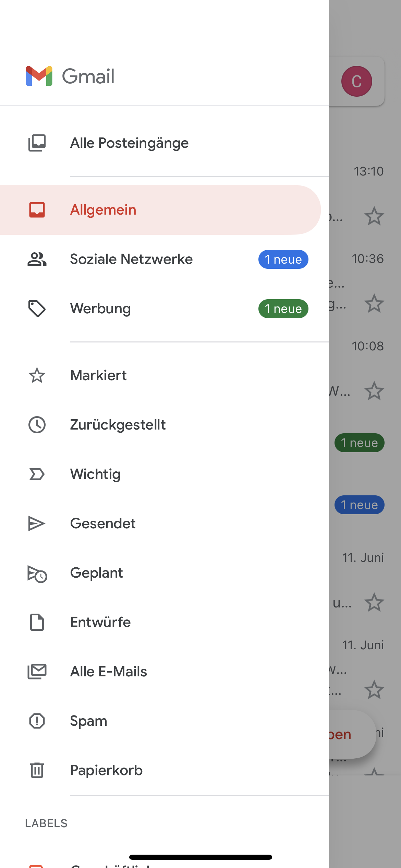
Task: Open the Gesendet folder
Action: point(103,523)
